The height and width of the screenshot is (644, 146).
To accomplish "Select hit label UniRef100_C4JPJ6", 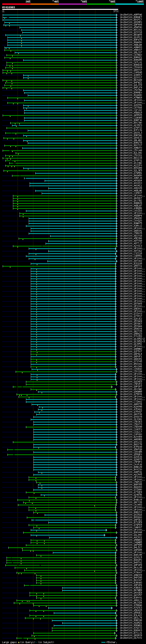I will coord(131,464).
